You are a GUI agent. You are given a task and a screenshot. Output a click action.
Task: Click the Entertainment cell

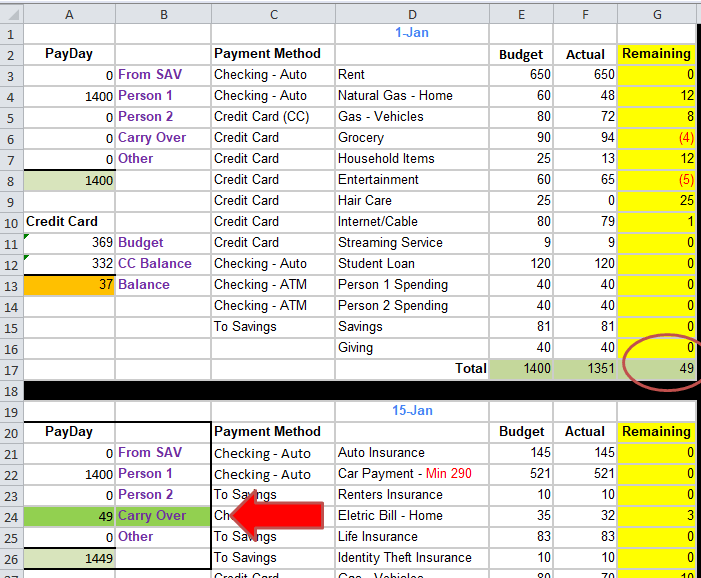[412, 180]
